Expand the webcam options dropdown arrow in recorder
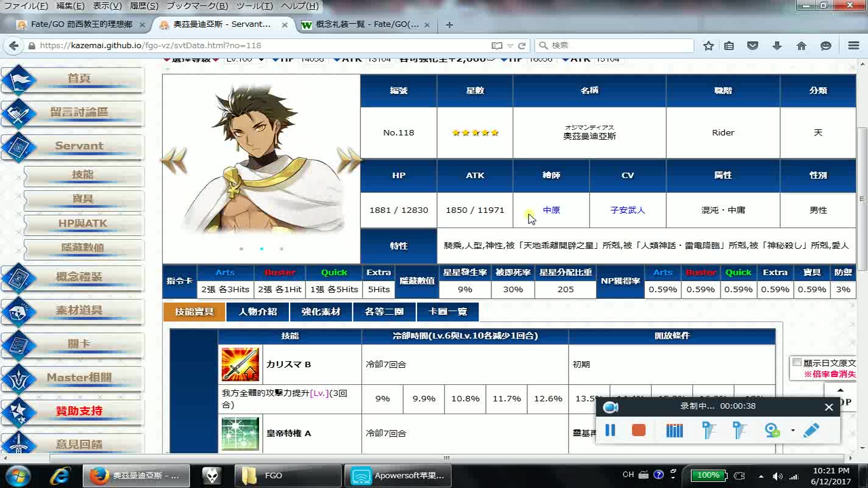 click(792, 430)
